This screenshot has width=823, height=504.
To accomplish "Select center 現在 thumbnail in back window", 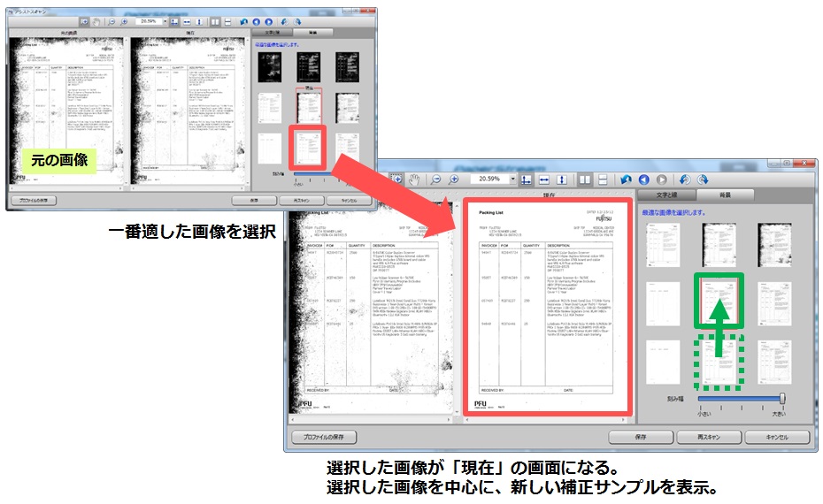I will pyautogui.click(x=309, y=106).
